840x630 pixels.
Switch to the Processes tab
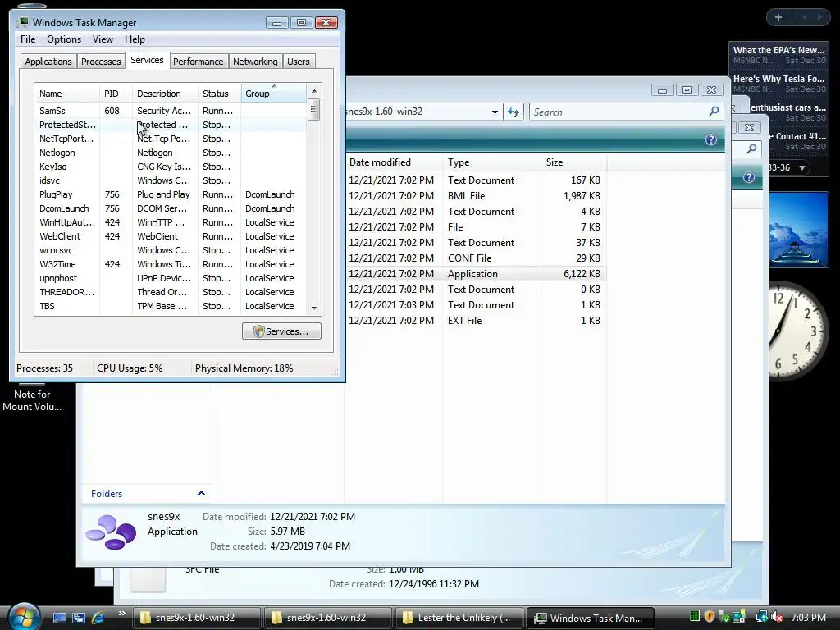101,61
